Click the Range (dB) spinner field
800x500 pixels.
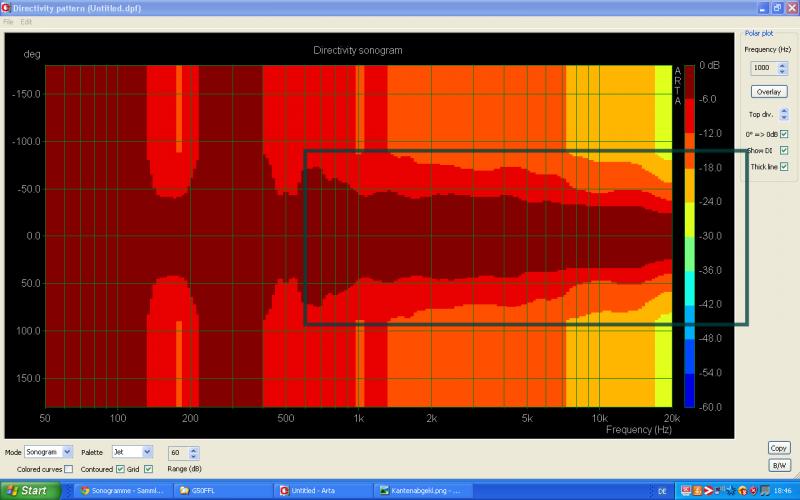[178, 453]
